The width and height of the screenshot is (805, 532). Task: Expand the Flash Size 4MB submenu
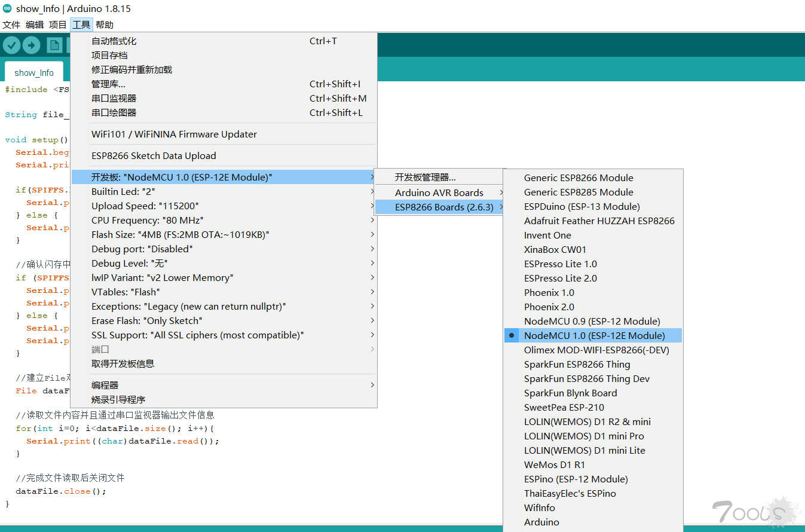[224, 235]
